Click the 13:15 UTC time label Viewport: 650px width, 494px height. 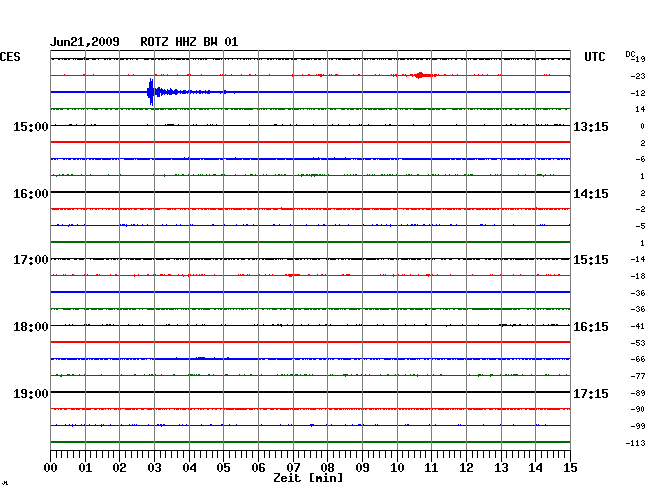click(591, 126)
